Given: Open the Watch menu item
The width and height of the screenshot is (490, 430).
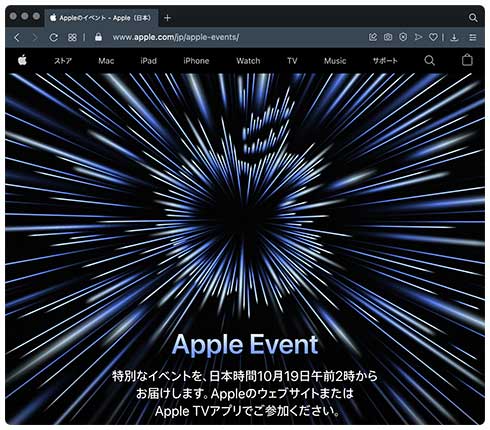Looking at the screenshot, I should click(248, 61).
